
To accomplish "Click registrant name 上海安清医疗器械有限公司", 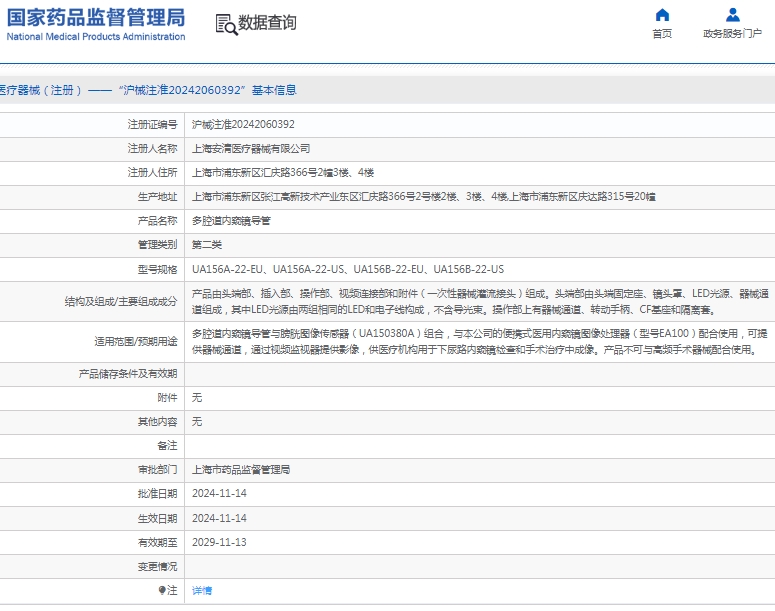I will [251, 148].
